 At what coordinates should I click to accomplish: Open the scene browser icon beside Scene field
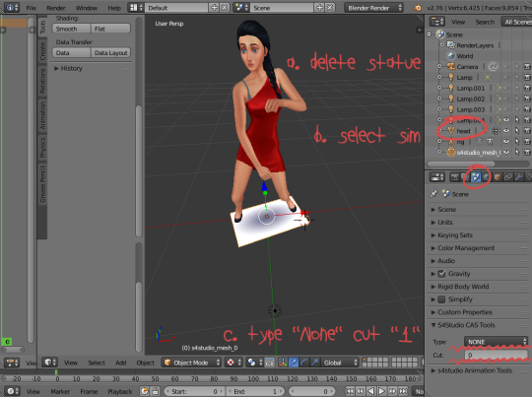point(242,8)
